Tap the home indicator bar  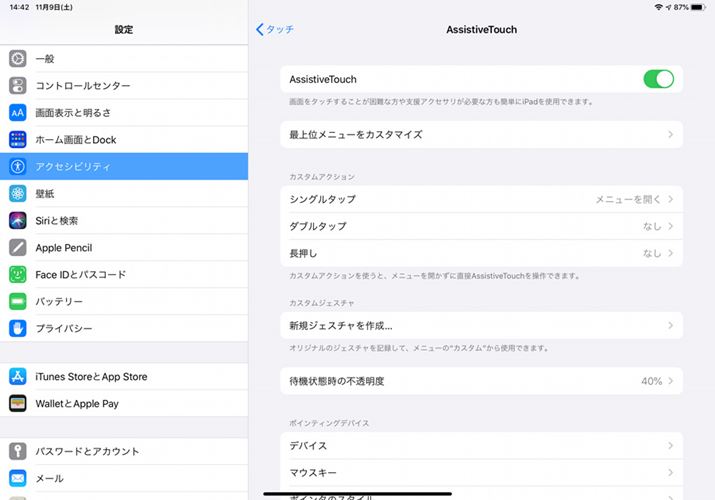click(358, 494)
